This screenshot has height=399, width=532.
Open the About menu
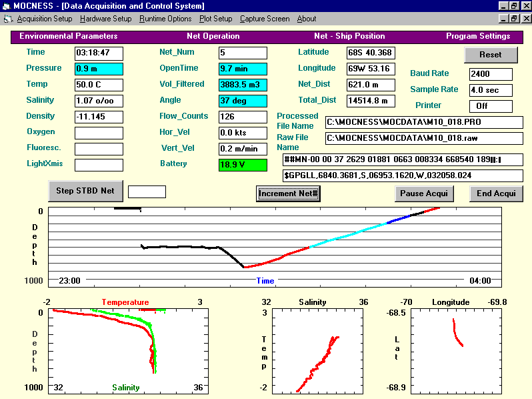pos(307,19)
